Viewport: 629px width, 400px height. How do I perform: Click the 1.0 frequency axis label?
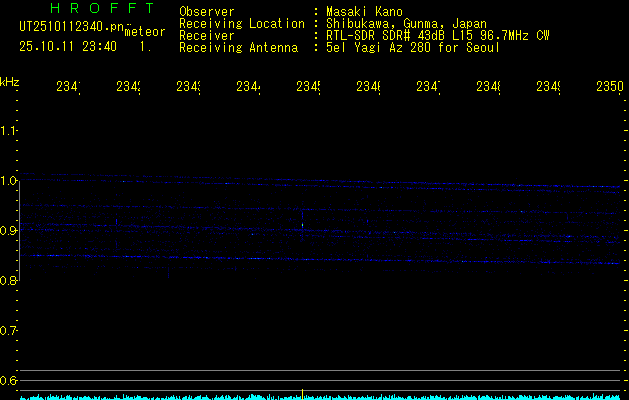(x=9, y=181)
